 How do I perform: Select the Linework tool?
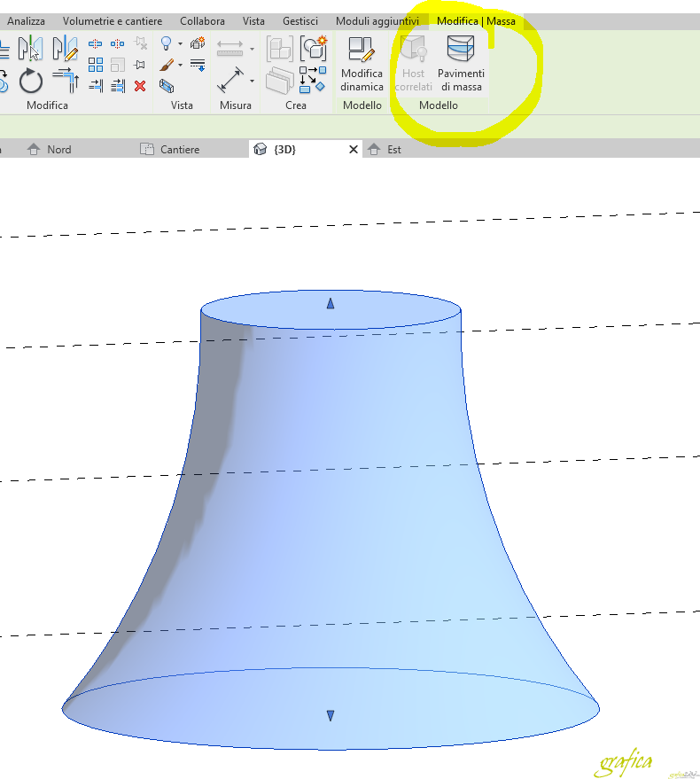pyautogui.click(x=198, y=65)
